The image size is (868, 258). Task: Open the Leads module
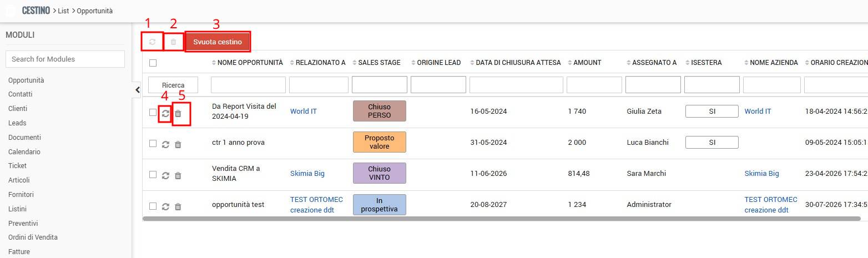pyautogui.click(x=17, y=123)
